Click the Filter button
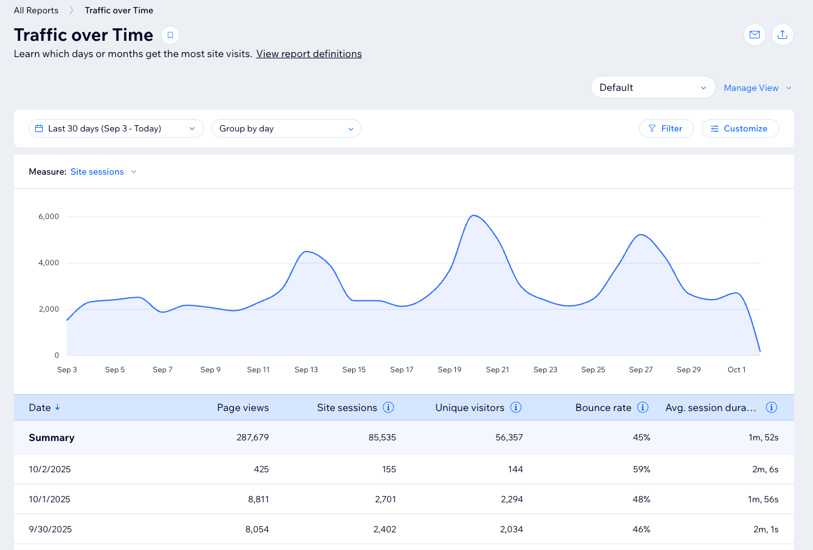The height and width of the screenshot is (550, 813). tap(666, 129)
